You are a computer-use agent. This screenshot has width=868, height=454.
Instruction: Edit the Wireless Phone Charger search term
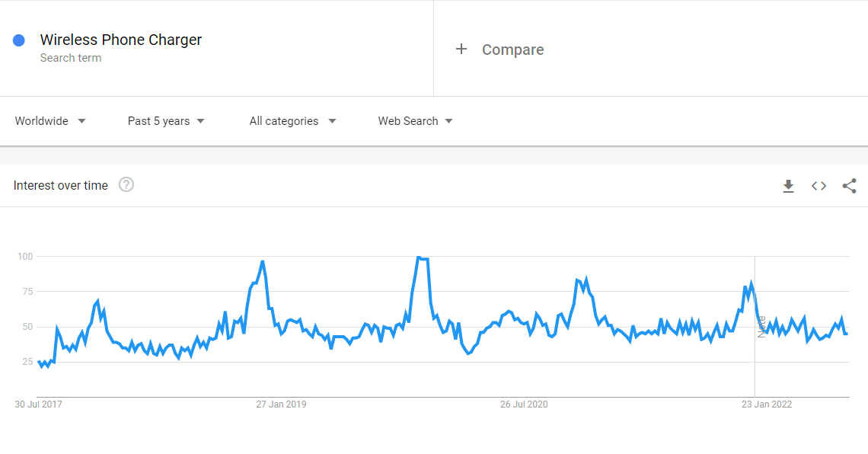[x=120, y=40]
